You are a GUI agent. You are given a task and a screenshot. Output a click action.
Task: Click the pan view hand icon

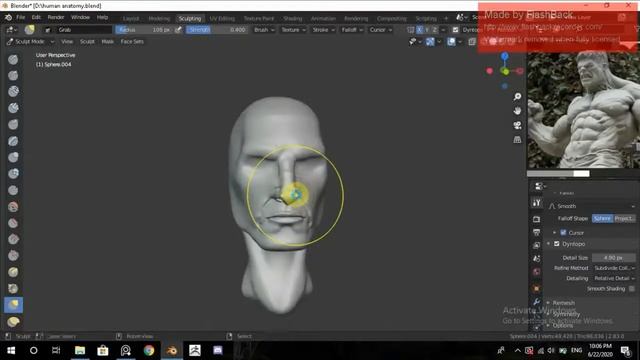point(517,111)
